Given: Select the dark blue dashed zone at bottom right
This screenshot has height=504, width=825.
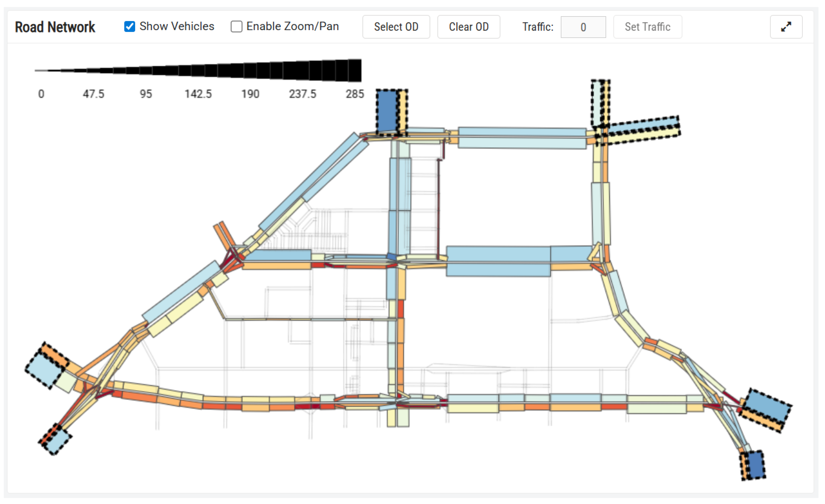Looking at the screenshot, I should click(756, 465).
